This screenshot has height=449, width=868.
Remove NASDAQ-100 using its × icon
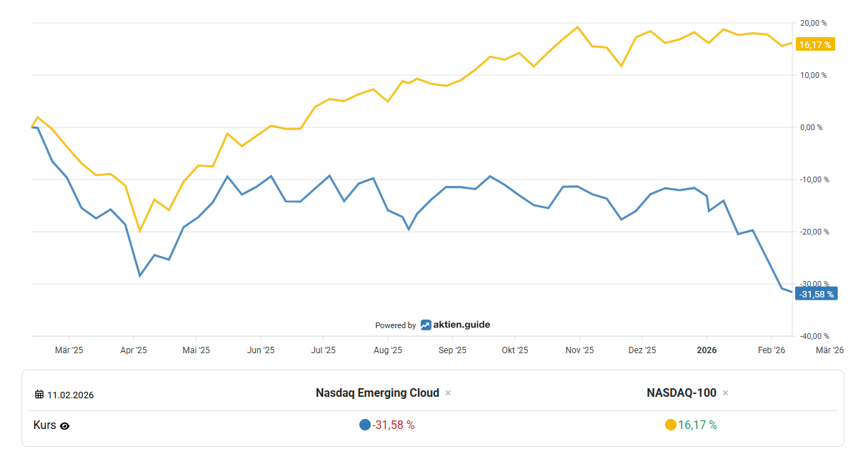tap(725, 393)
